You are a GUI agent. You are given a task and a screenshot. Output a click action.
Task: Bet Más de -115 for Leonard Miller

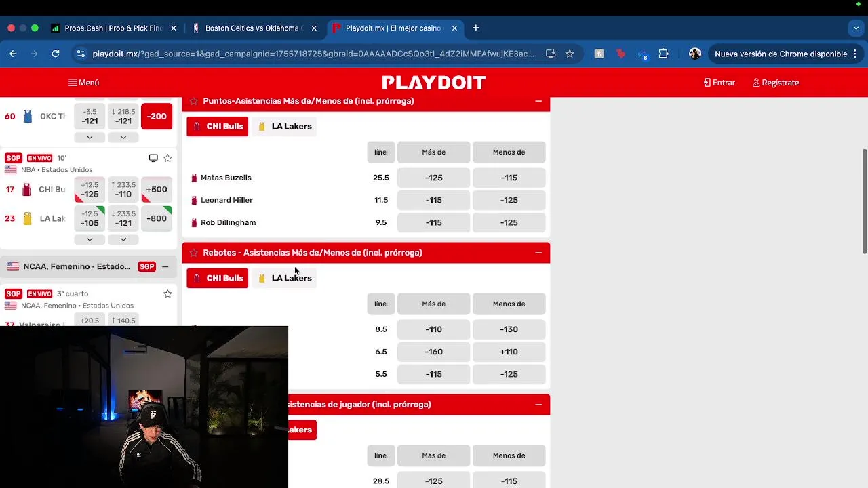pos(434,200)
